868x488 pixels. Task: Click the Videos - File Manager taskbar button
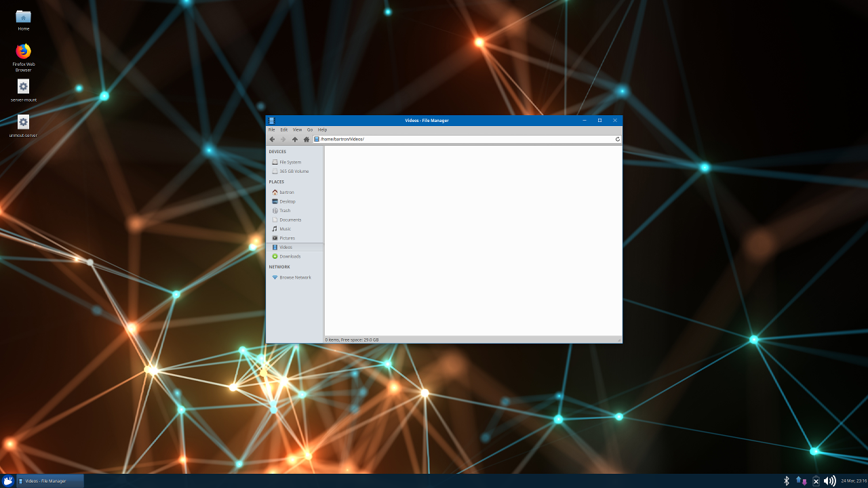pos(50,481)
